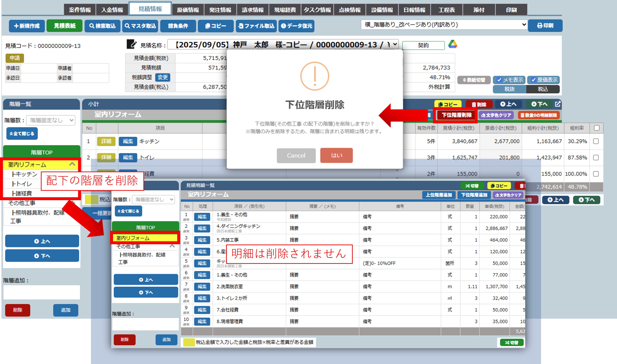Check the select-all checkbox in table header

pos(597,128)
